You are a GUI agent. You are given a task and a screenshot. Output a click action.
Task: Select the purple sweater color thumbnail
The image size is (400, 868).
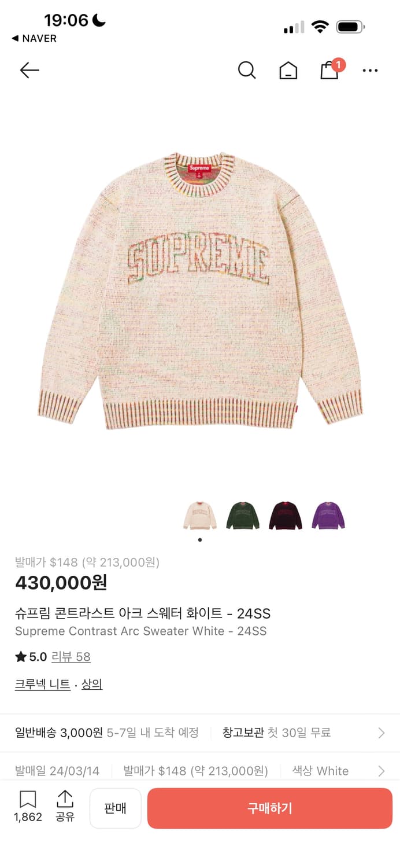[328, 516]
